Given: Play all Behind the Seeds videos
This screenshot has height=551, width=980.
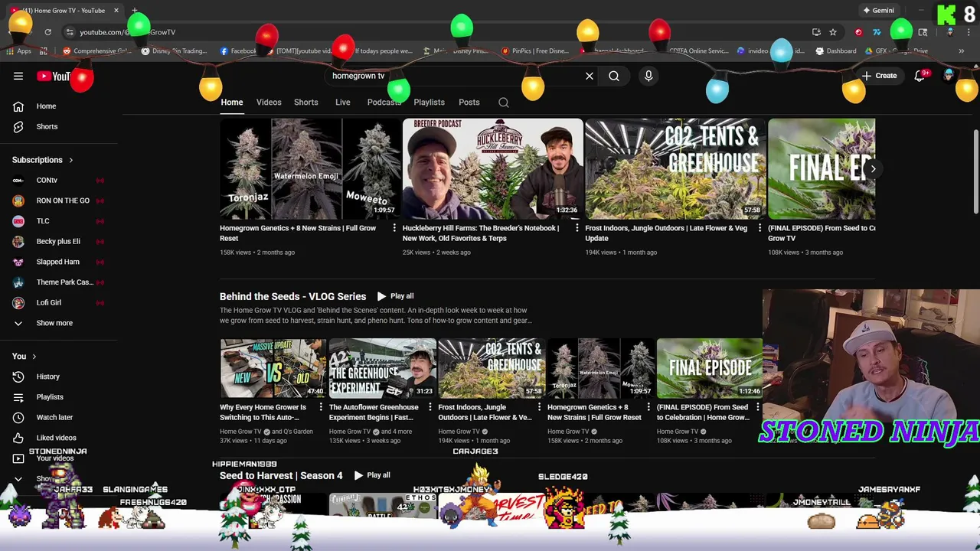Looking at the screenshot, I should (395, 296).
